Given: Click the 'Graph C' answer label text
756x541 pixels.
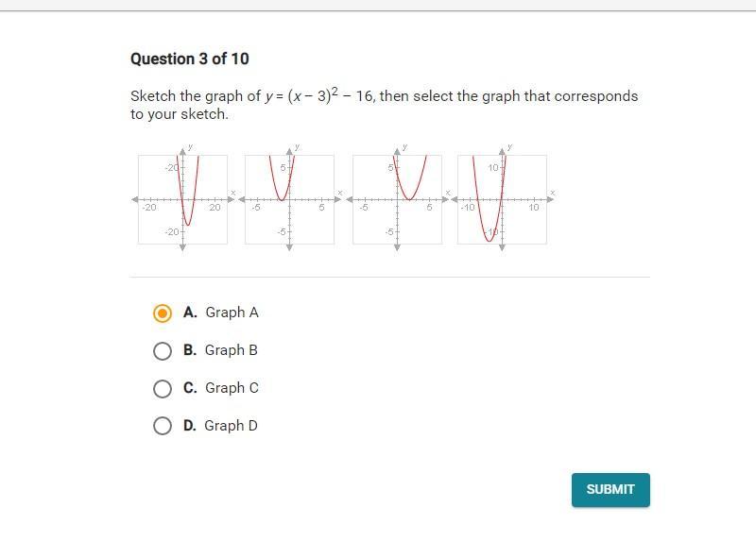Looking at the screenshot, I should click(x=232, y=388).
